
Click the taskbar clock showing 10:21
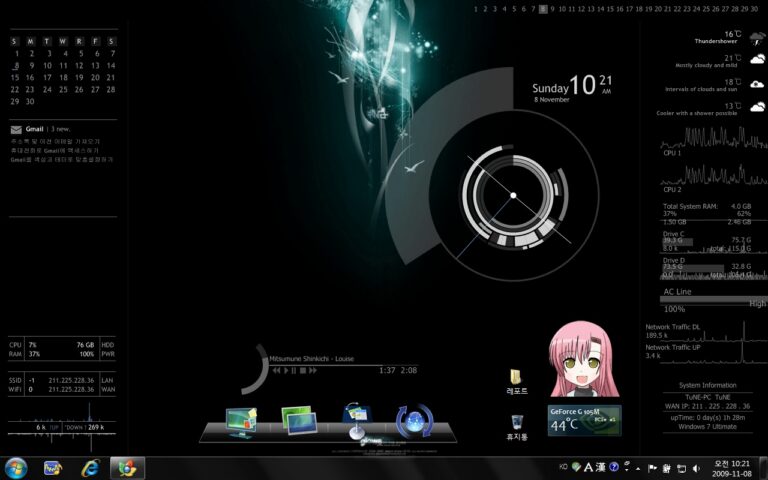(x=732, y=468)
